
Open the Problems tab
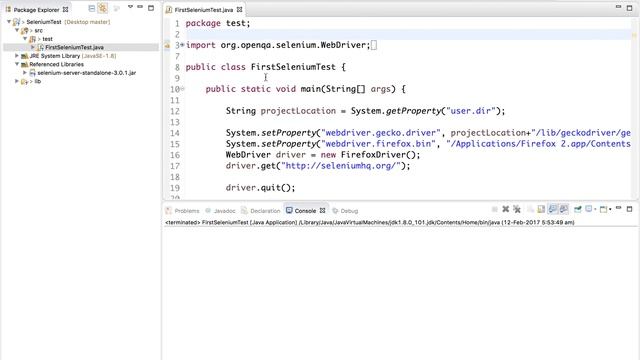point(182,211)
